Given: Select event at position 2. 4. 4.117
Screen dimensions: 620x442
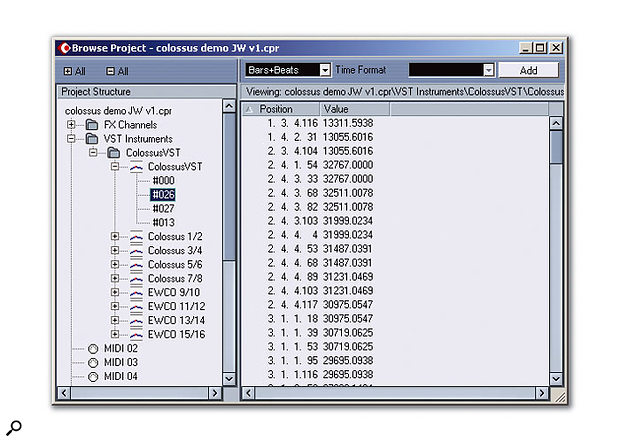Looking at the screenshot, I should (x=293, y=305).
